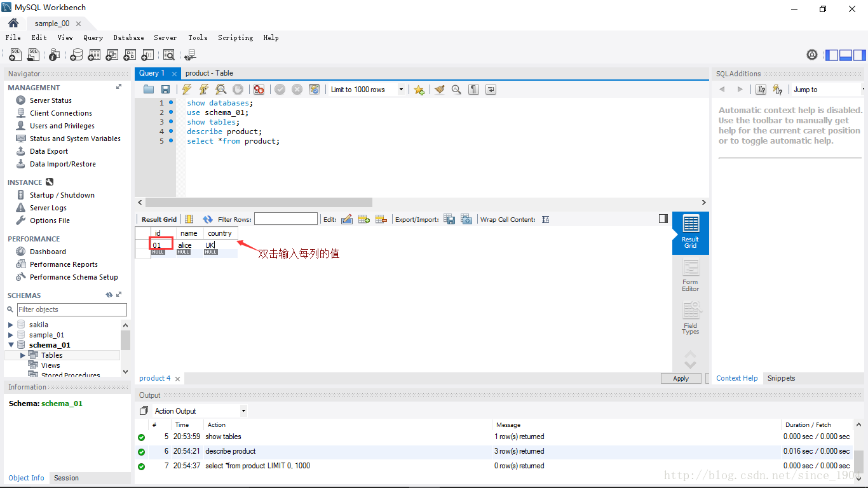Viewport: 868px width, 488px height.
Task: Execute statement under cursor icon
Action: [x=204, y=90]
